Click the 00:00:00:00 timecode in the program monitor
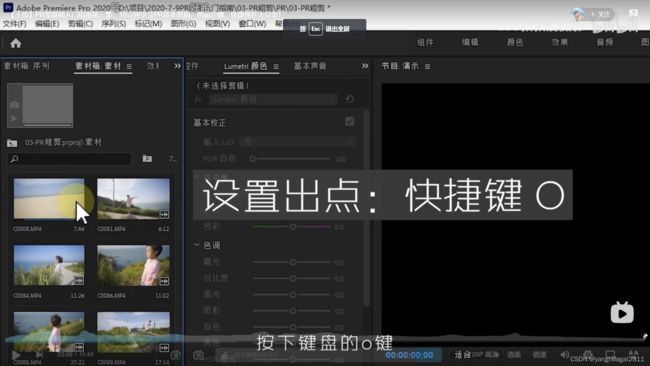This screenshot has height=366, width=650. pyautogui.click(x=410, y=355)
